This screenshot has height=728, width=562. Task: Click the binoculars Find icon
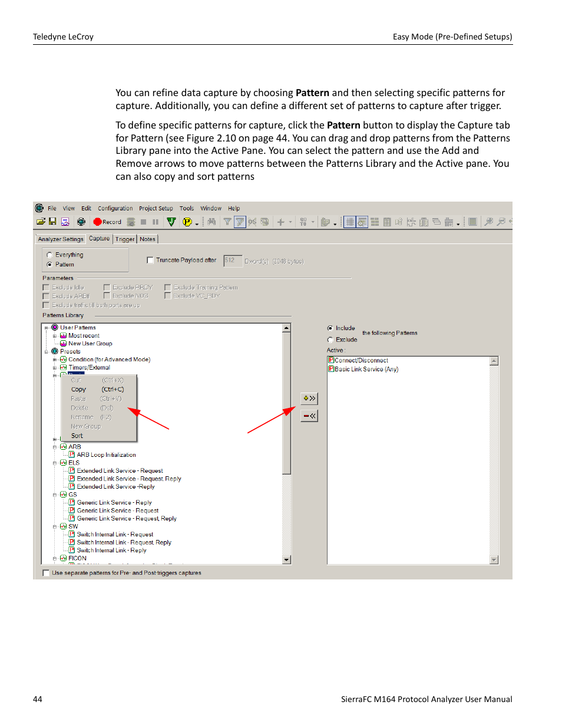pyautogui.click(x=211, y=222)
